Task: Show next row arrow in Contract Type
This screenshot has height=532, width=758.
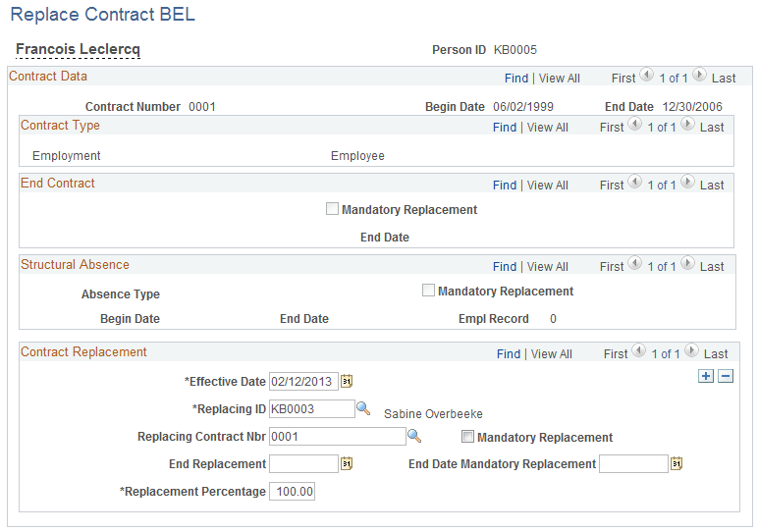Action: pos(687,125)
